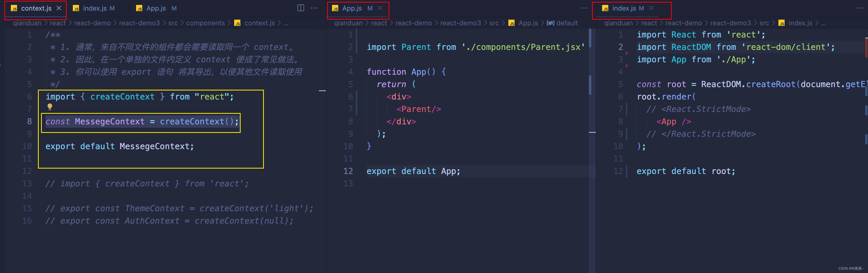Screen dimensions: 868x273
Task: Close the context.js tab
Action: click(59, 8)
